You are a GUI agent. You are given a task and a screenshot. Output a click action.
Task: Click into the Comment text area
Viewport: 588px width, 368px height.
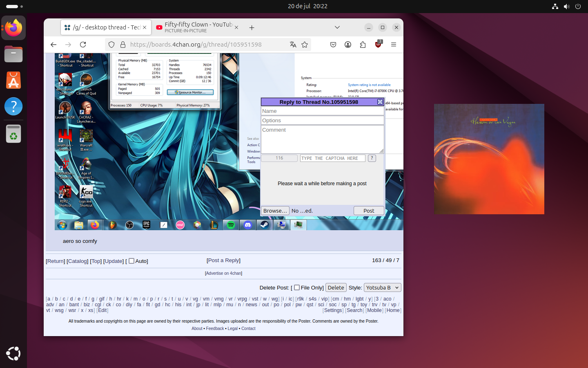click(323, 139)
